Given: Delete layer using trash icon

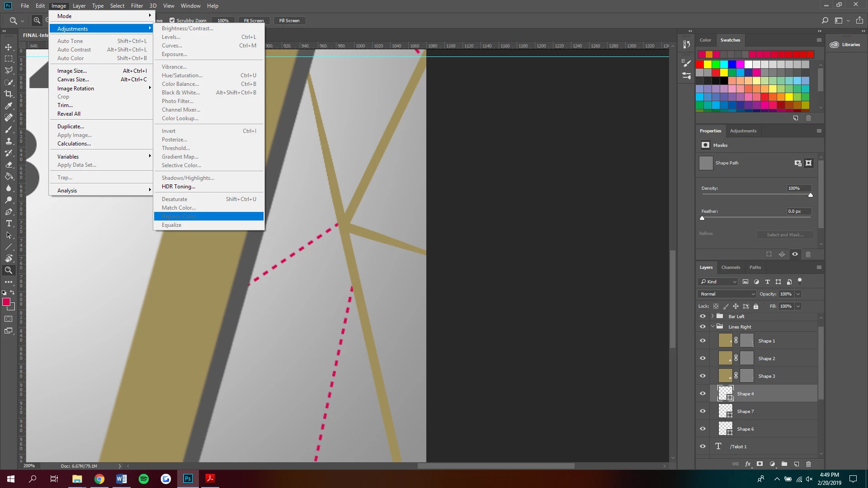Looking at the screenshot, I should pos(808,464).
